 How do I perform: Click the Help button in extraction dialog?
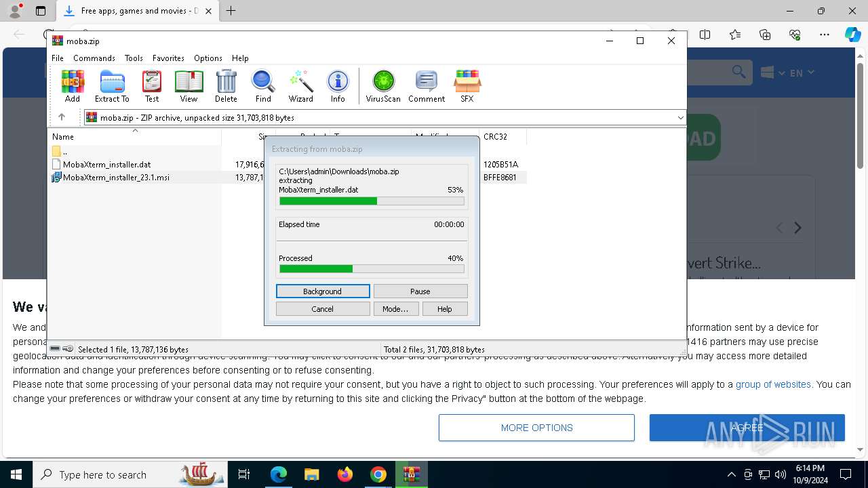tap(445, 309)
